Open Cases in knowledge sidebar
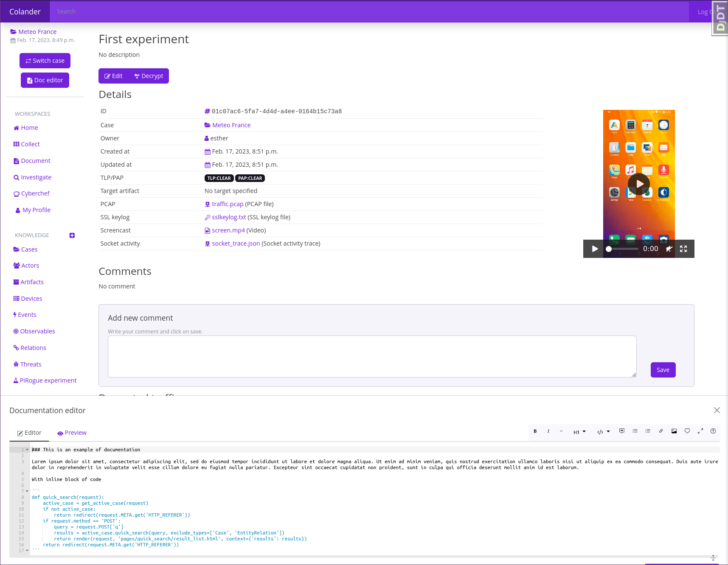728x565 pixels. [25, 249]
